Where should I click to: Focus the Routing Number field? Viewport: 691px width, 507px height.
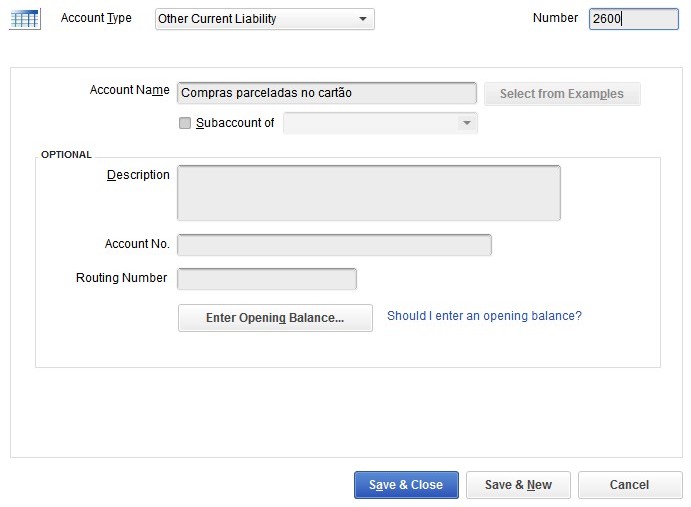pos(267,279)
